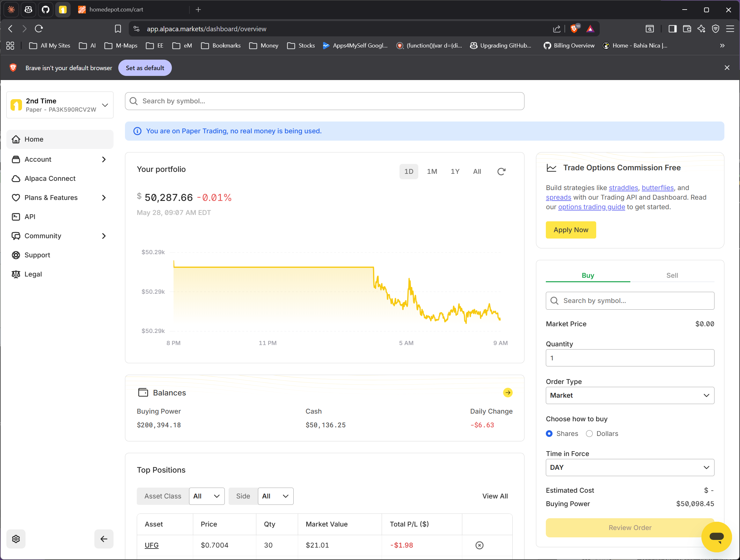Select the Dollars radio option
Viewport: 740px width, 560px height.
pyautogui.click(x=589, y=433)
